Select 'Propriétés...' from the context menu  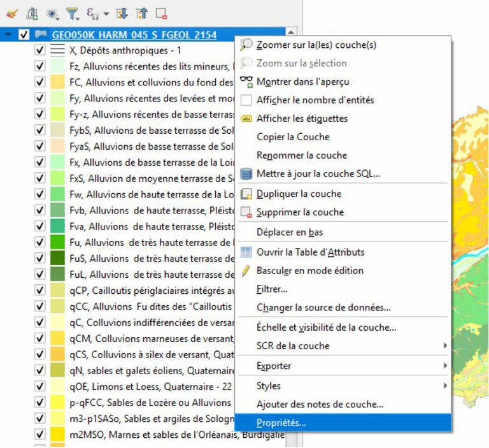click(x=281, y=423)
